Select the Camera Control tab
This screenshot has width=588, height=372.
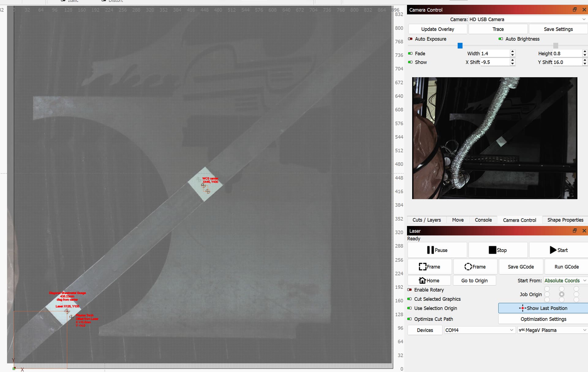pyautogui.click(x=519, y=220)
